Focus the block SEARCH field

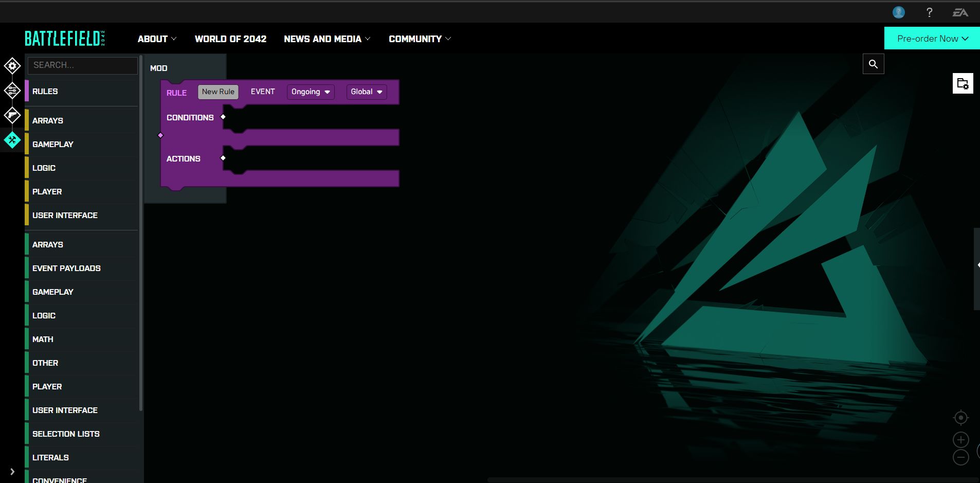point(82,65)
